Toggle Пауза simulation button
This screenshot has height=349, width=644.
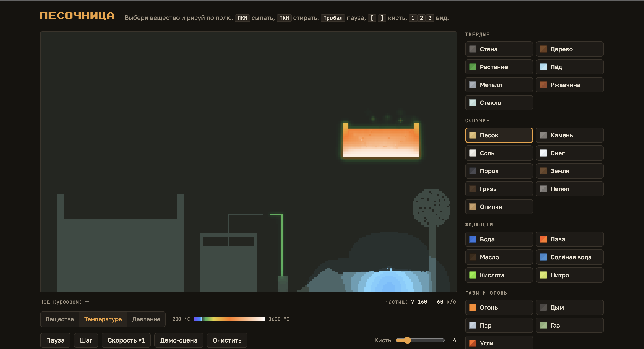(x=55, y=340)
